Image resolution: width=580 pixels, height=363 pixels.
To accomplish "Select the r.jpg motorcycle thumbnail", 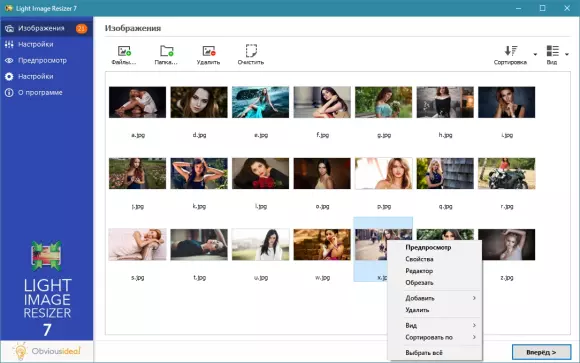I will point(506,174).
